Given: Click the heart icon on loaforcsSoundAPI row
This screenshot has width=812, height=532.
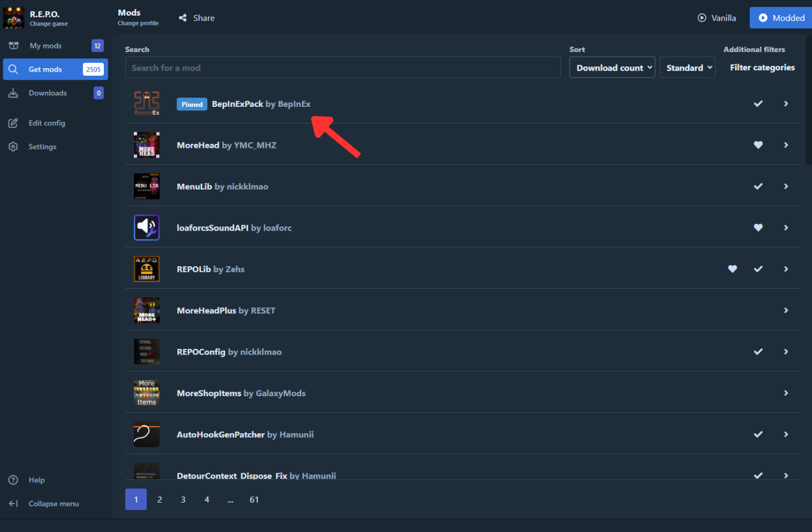Looking at the screenshot, I should click(x=758, y=228).
